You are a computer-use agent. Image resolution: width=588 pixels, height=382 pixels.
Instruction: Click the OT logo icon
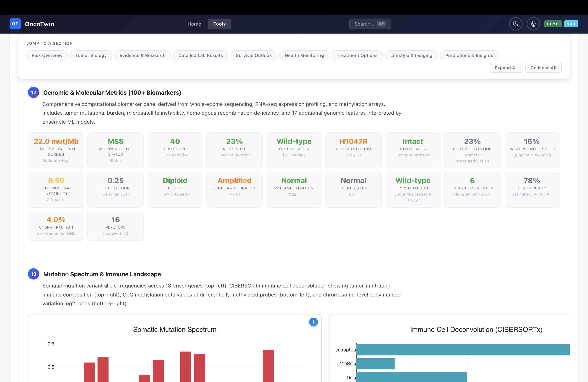pos(15,24)
